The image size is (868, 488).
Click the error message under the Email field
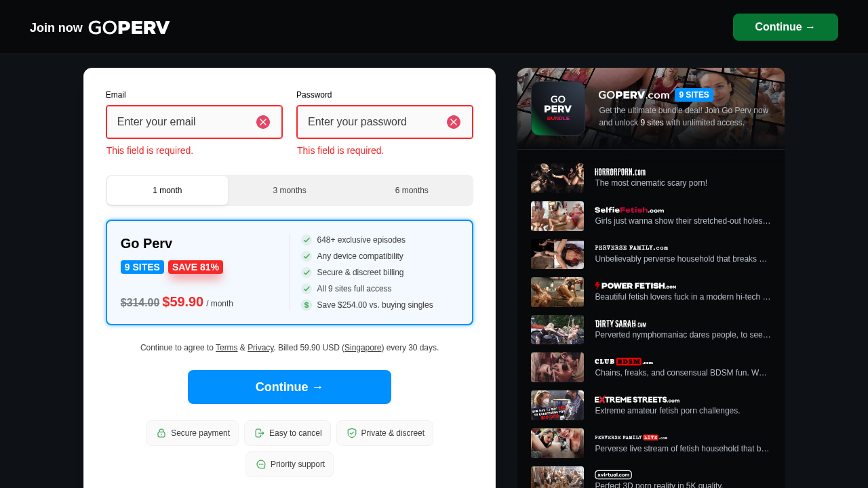point(150,150)
